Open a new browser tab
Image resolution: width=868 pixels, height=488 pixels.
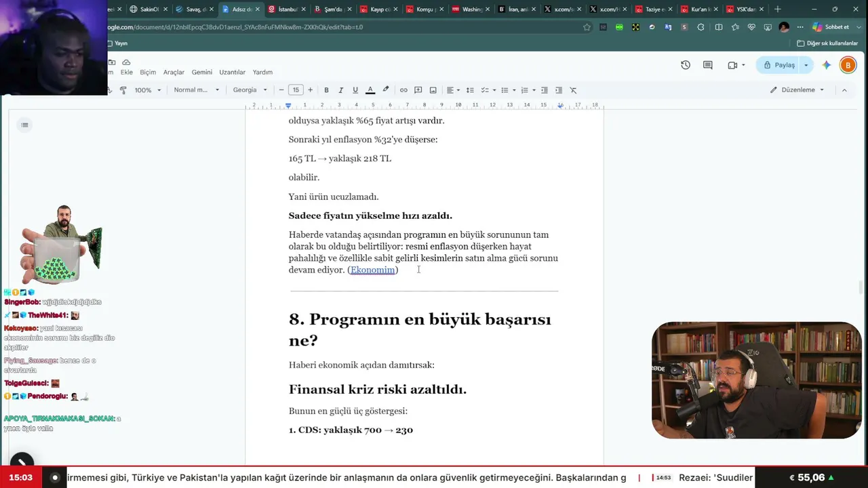[777, 9]
